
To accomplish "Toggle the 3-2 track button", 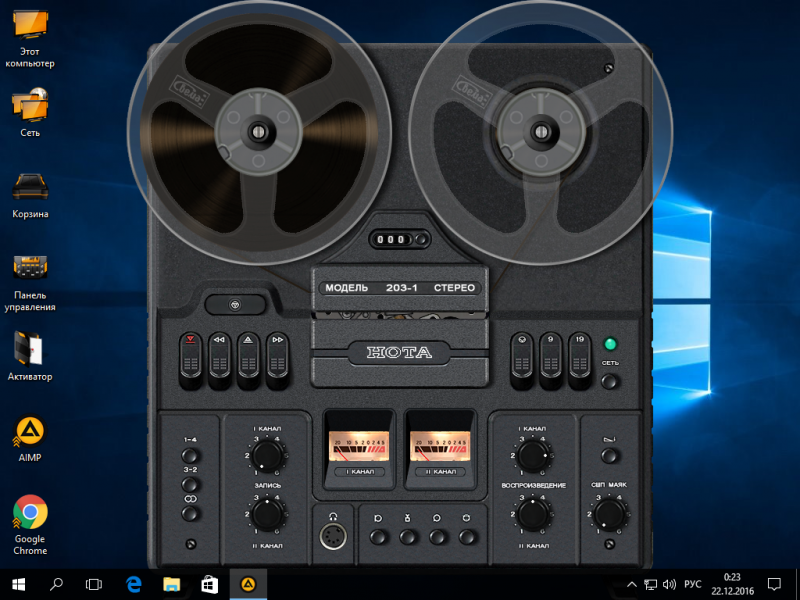I will [x=189, y=484].
